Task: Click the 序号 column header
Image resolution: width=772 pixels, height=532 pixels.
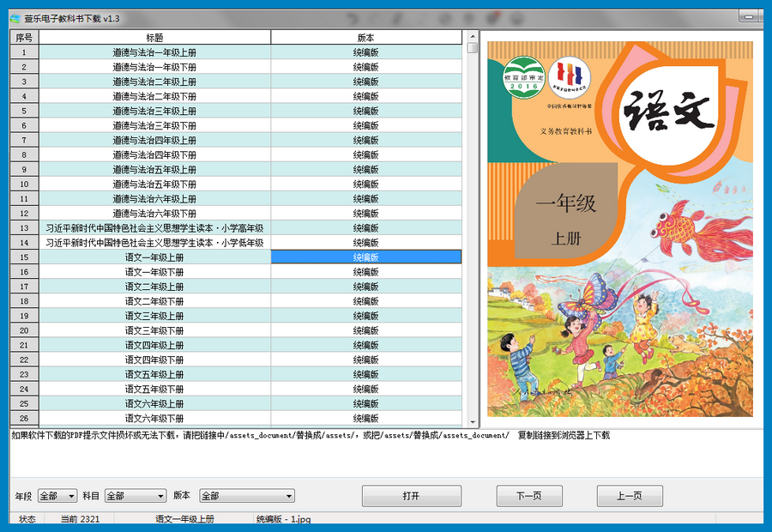Action: tap(24, 38)
